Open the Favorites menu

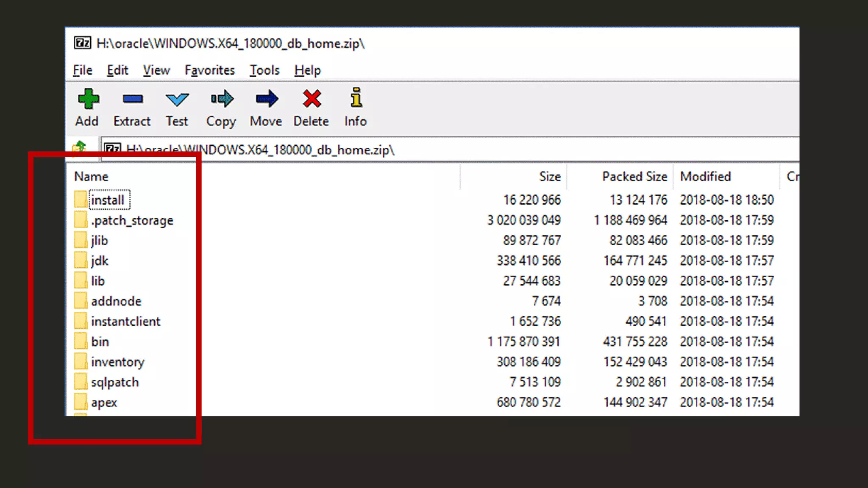[x=209, y=70]
